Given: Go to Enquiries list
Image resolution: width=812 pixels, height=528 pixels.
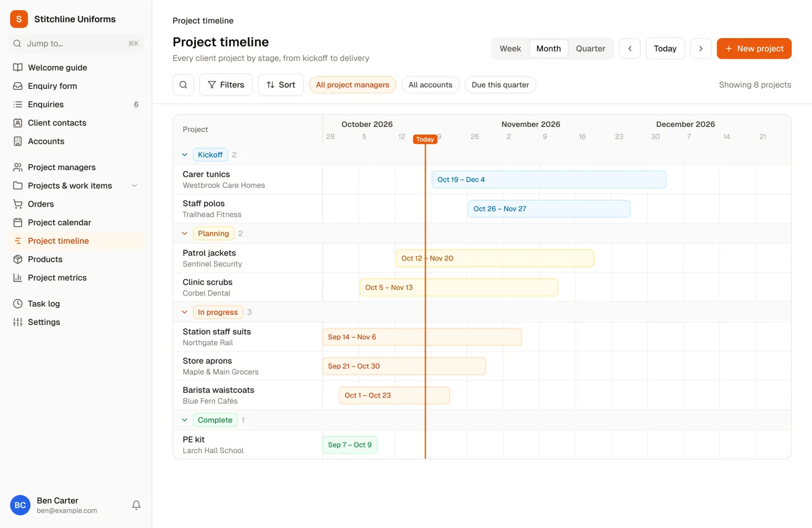Looking at the screenshot, I should click(x=76, y=104).
